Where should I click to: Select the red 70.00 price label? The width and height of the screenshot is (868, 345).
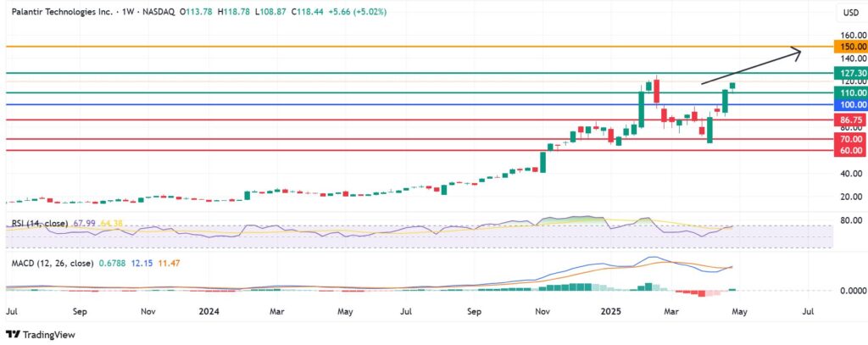click(x=850, y=139)
